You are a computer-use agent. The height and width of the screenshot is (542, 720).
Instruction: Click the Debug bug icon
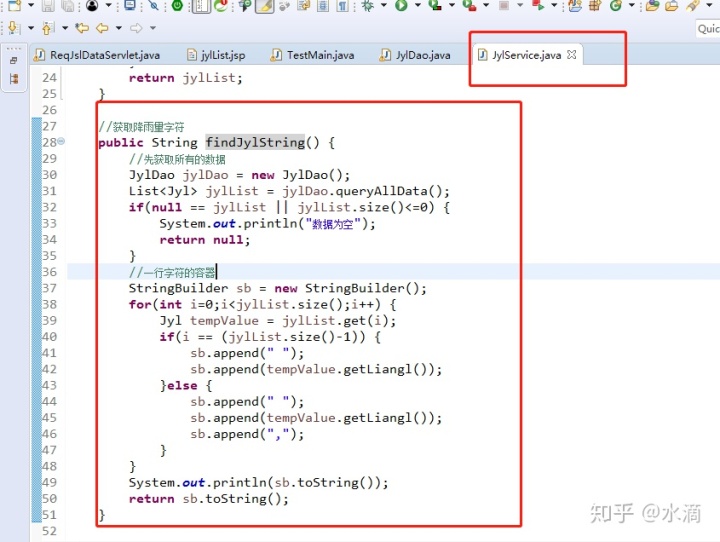coord(367,6)
